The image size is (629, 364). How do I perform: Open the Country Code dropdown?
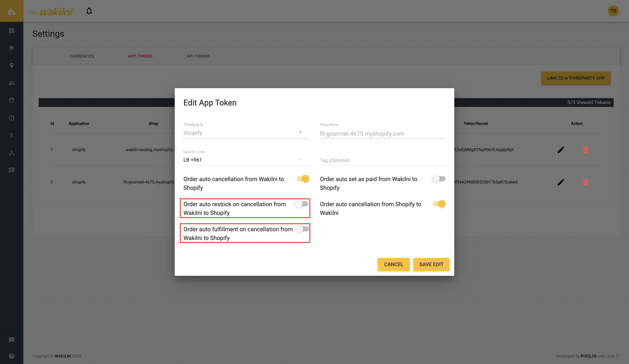click(246, 160)
